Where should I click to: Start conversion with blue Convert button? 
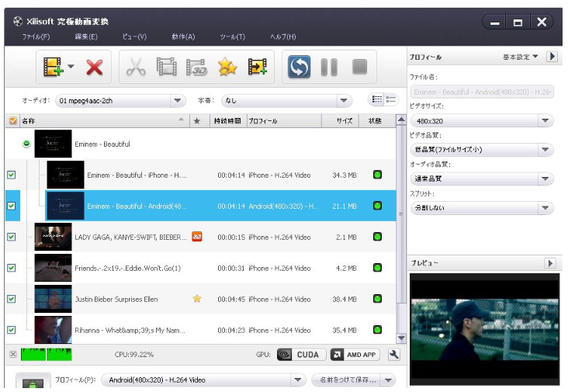pos(299,67)
